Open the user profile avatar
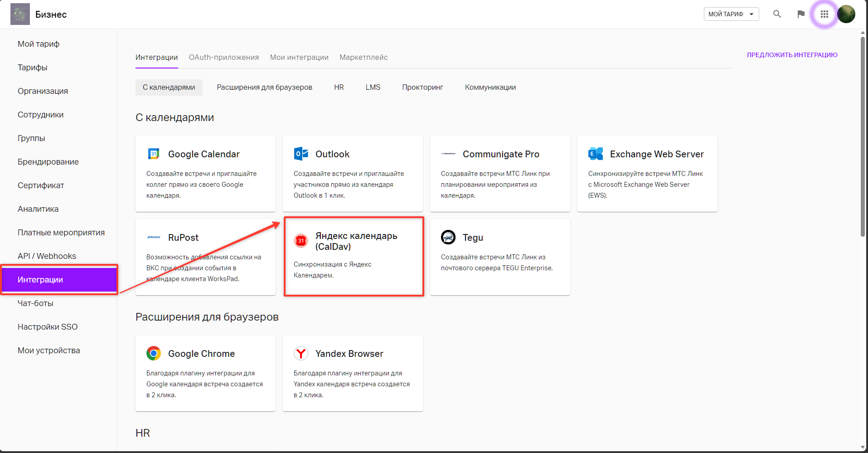Viewport: 868px width, 453px height. (x=846, y=14)
